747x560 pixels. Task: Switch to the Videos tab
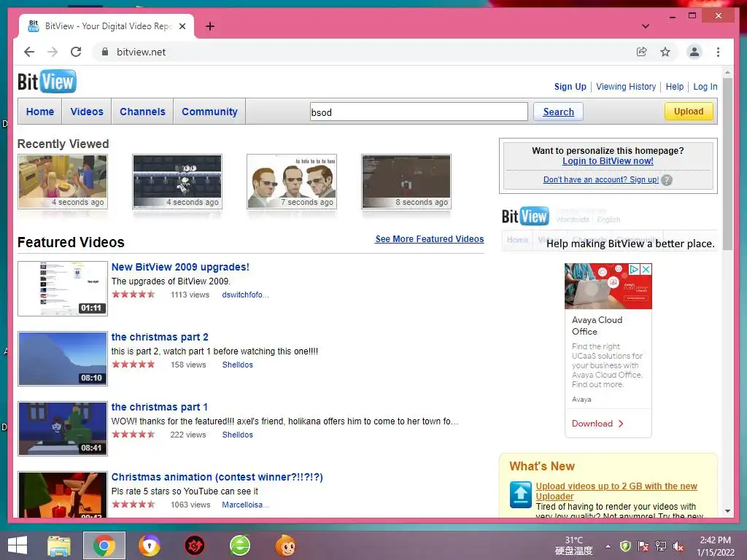pos(87,112)
